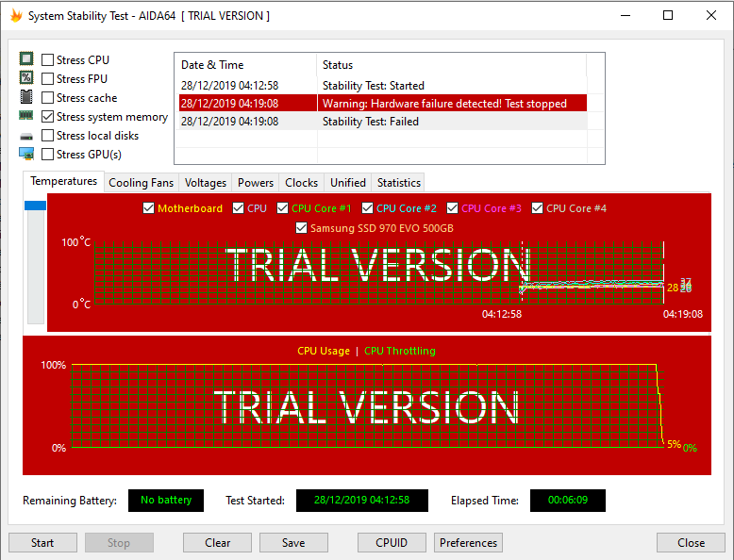Click the disk drive icon beside Stress local disks
The width and height of the screenshot is (734, 560).
click(x=26, y=137)
